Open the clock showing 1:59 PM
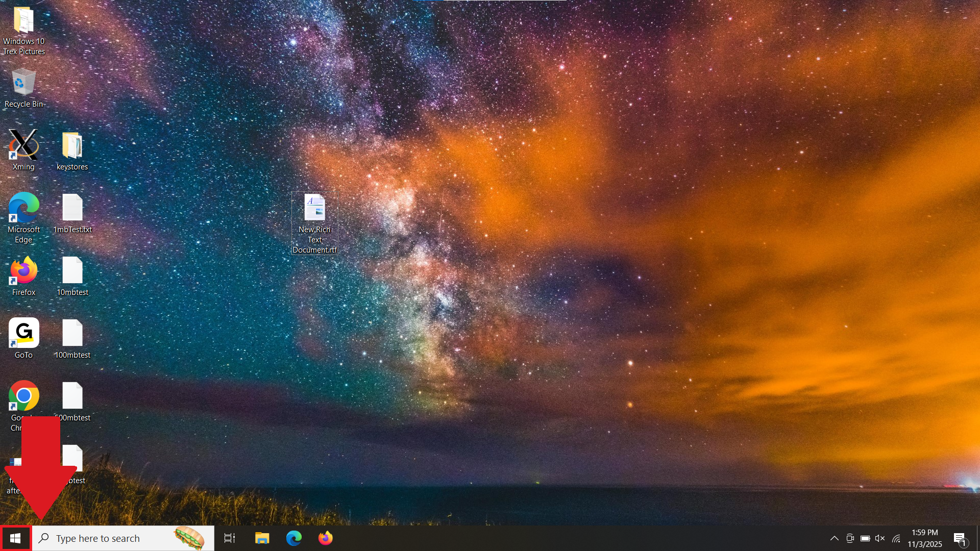This screenshot has height=551, width=980. point(925,538)
